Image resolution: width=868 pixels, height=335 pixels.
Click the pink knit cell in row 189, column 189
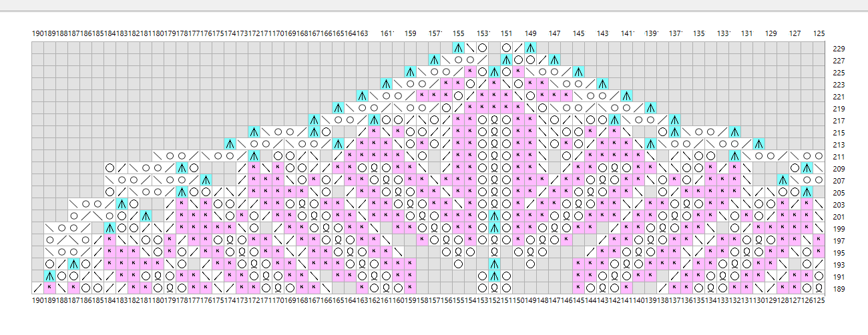click(x=49, y=288)
